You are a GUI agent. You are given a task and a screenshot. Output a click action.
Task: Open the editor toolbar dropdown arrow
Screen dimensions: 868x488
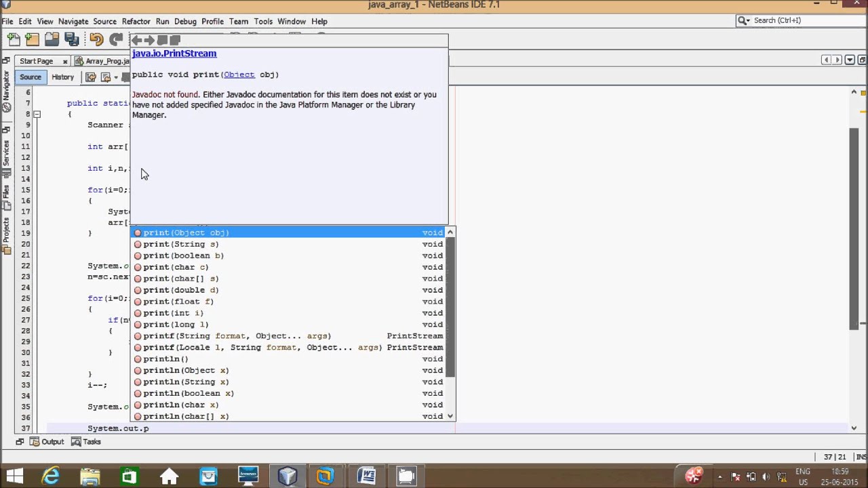tap(116, 77)
